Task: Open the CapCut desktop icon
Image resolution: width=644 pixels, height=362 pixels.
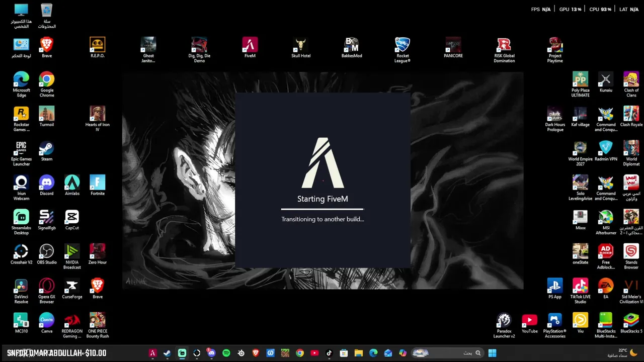Action: (x=72, y=220)
